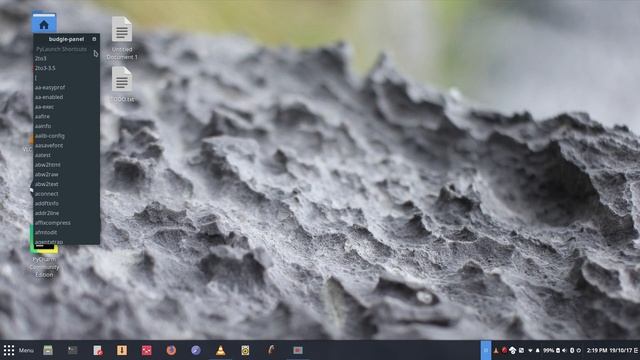The image size is (640, 360).
Task: Choose aa-exec from the list
Action: point(44,107)
